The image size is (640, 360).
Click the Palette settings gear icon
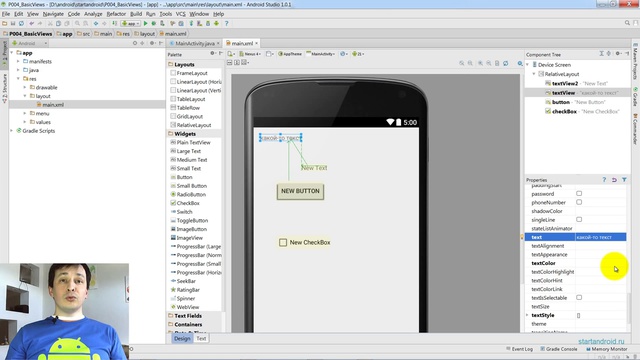click(x=213, y=53)
